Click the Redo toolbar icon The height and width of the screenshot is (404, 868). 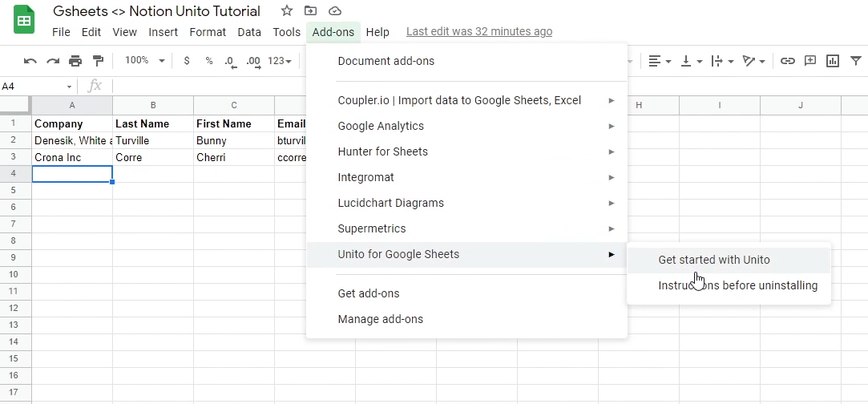click(x=53, y=61)
